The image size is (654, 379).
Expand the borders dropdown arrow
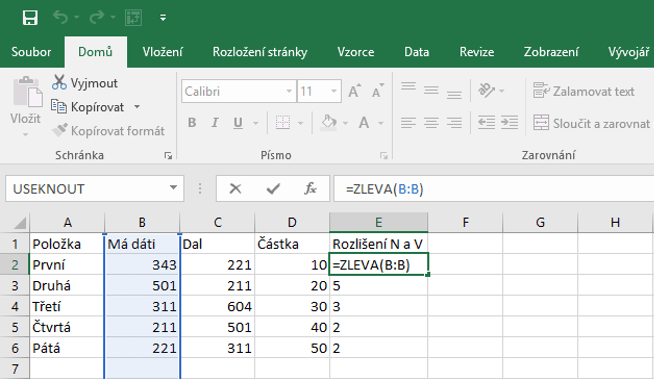point(300,123)
